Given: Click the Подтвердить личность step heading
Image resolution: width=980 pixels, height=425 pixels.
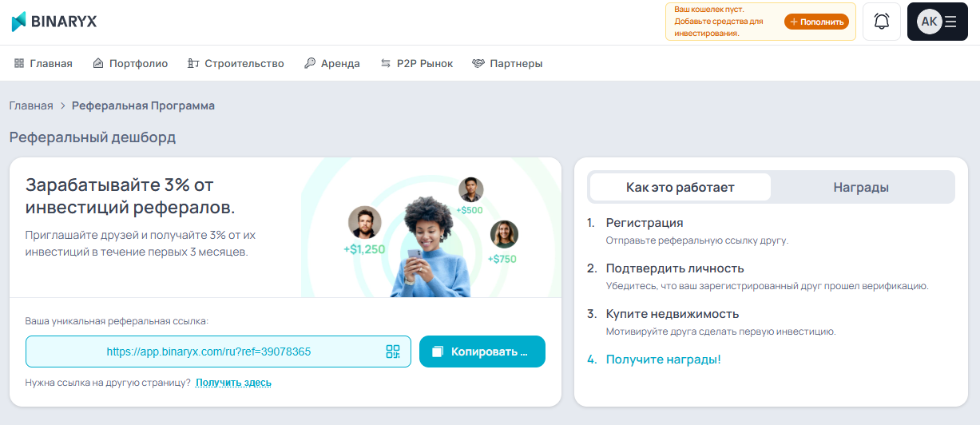Looking at the screenshot, I should click(x=675, y=268).
